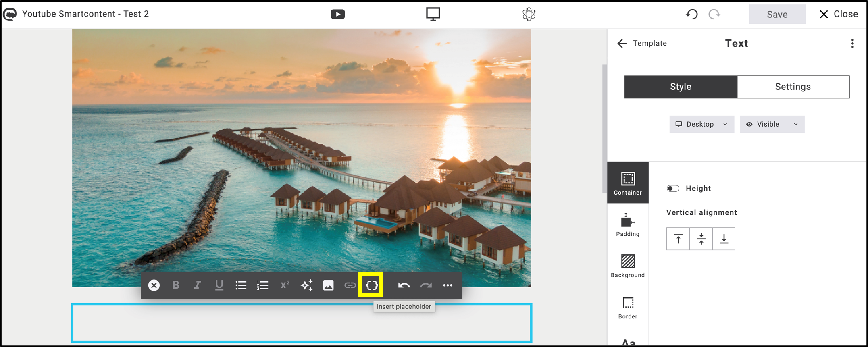Open the Desktop device dropdown
Viewport: 868px width, 347px height.
pos(701,124)
